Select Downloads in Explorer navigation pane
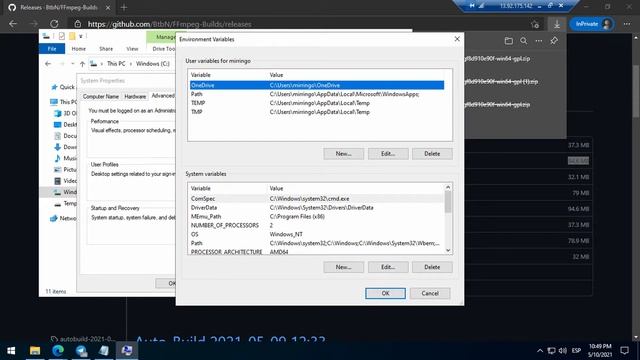 [65, 147]
